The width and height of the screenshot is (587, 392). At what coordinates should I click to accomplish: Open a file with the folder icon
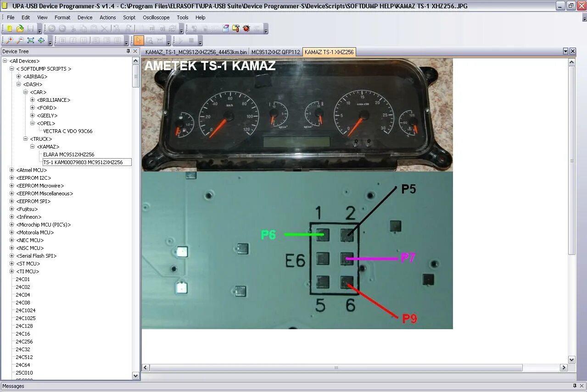coord(20,28)
